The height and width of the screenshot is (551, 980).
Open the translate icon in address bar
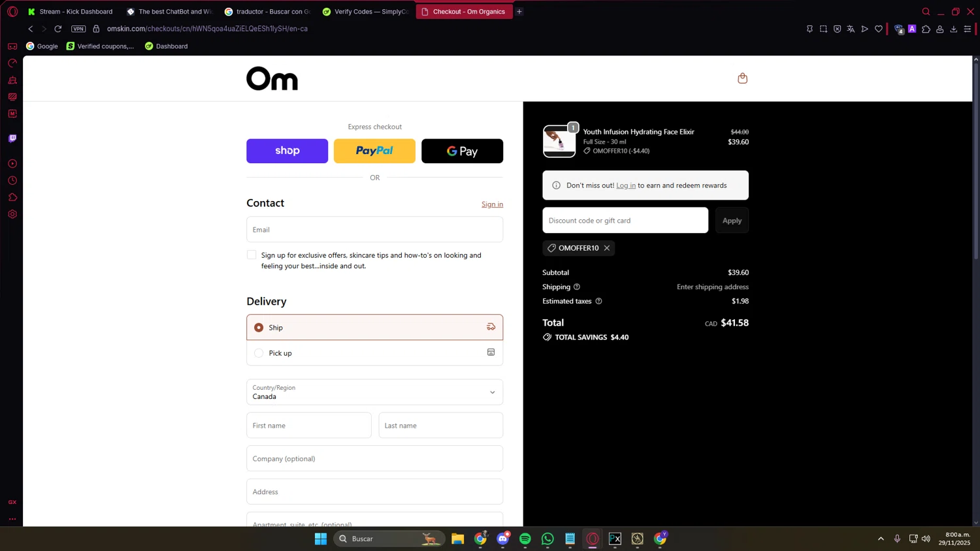pos(851,29)
